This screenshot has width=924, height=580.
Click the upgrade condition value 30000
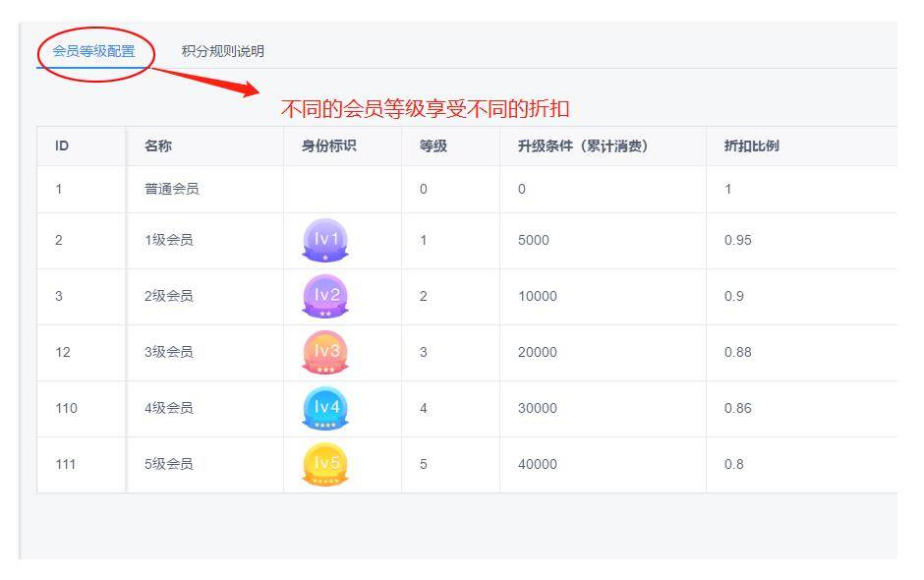tap(538, 408)
